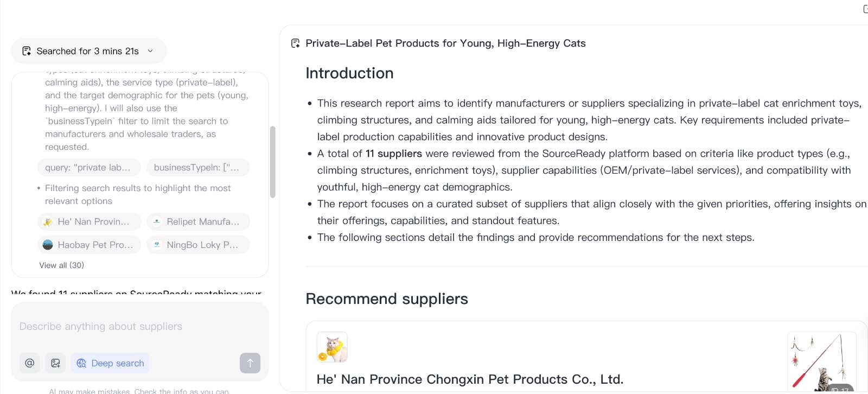868x394 pixels.
Task: Click the image upload icon
Action: (x=55, y=363)
